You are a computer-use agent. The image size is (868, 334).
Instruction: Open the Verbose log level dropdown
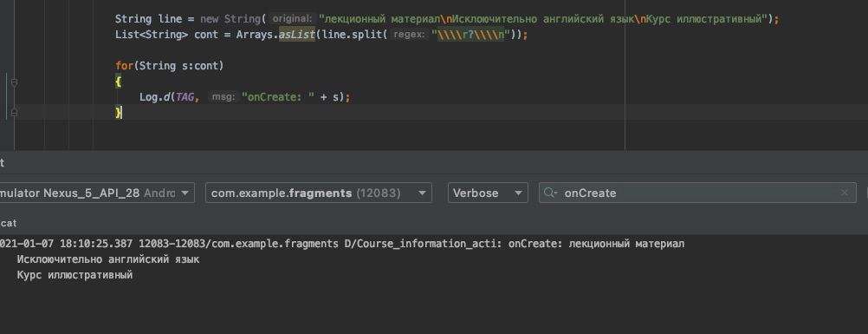click(487, 193)
